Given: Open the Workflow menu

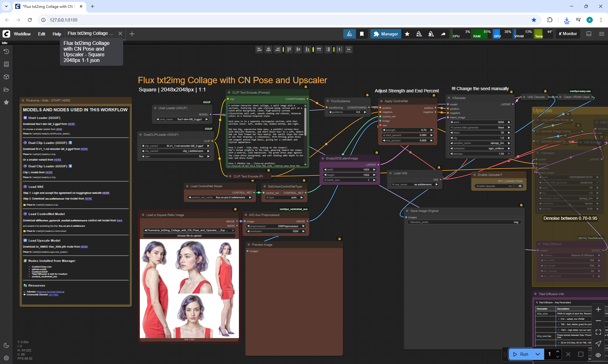Looking at the screenshot, I should 22,34.
